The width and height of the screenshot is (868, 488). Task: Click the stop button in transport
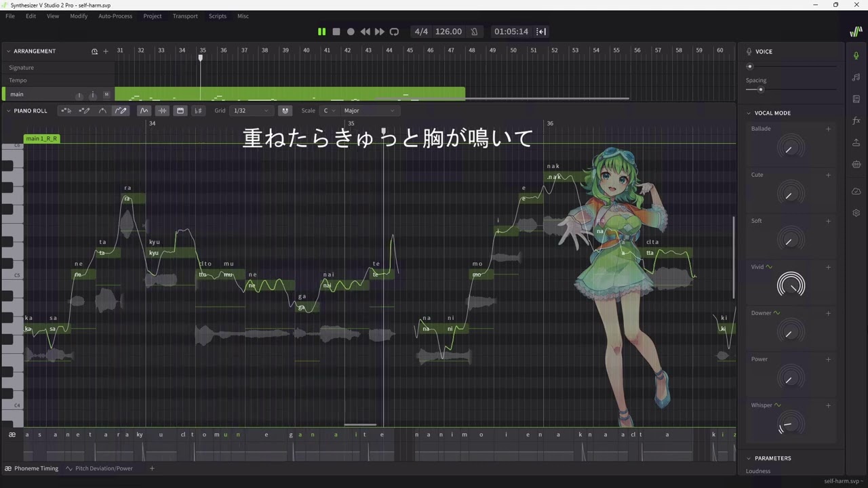pyautogui.click(x=336, y=32)
